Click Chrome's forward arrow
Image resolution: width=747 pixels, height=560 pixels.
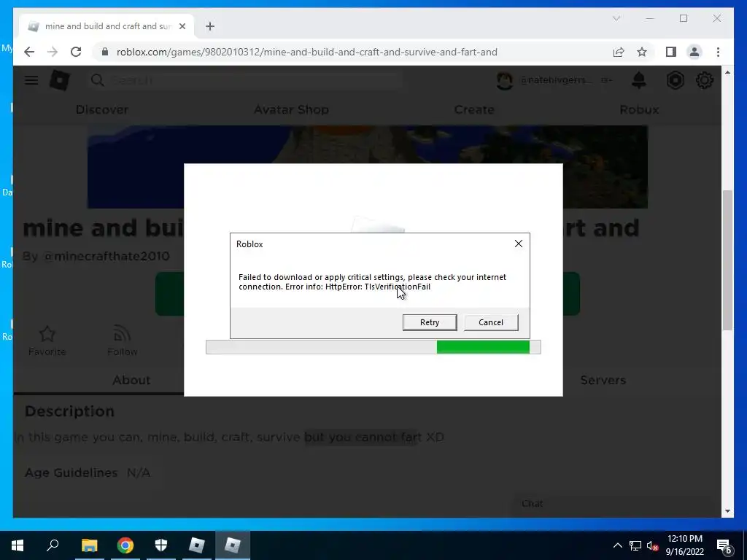pyautogui.click(x=53, y=52)
